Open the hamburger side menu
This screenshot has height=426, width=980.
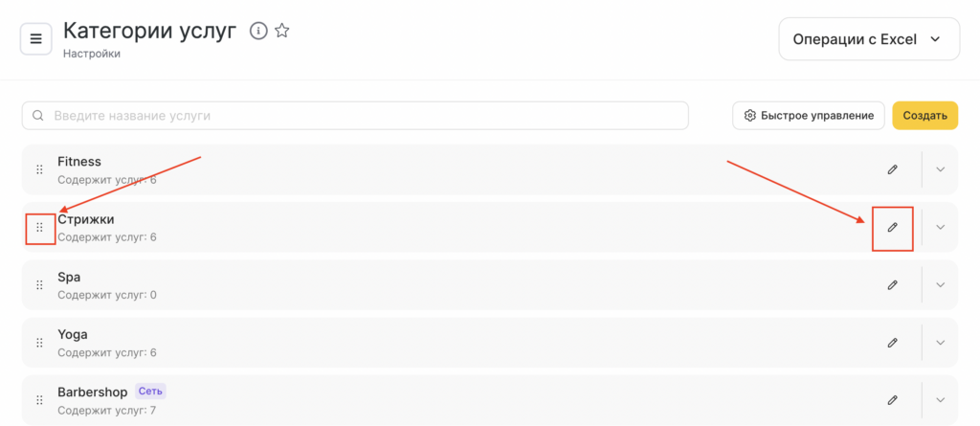36,39
